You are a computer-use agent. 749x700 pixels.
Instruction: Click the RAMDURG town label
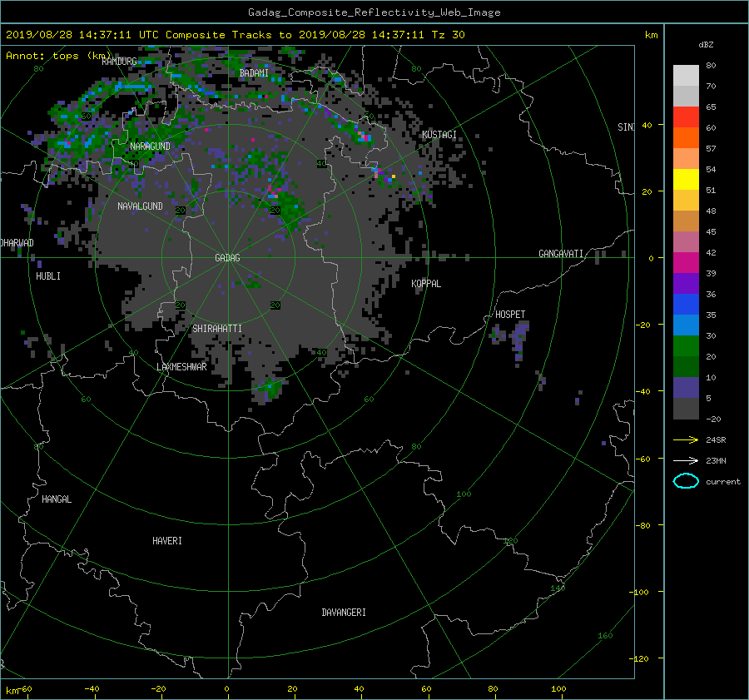coord(119,62)
